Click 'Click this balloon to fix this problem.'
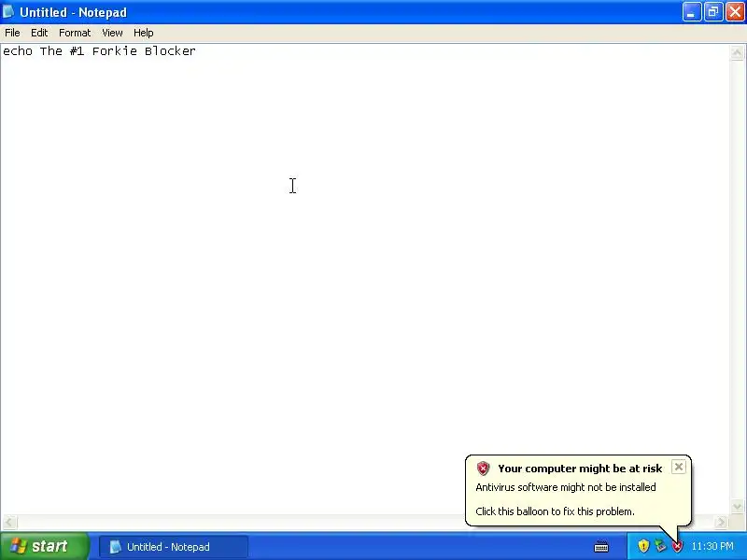The image size is (747, 560). [555, 511]
